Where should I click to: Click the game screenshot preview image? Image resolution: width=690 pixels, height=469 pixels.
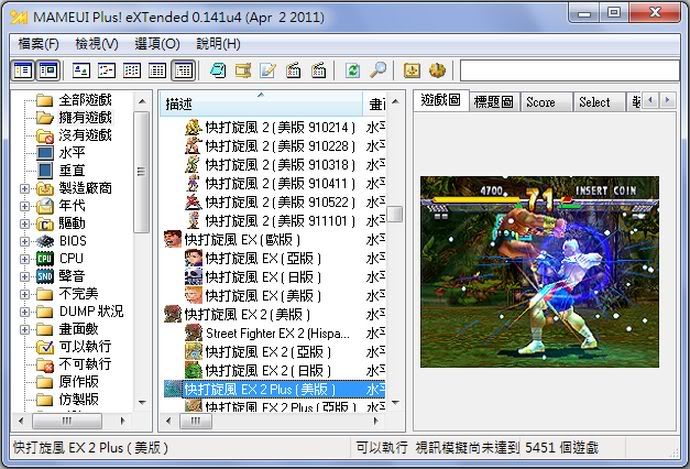pyautogui.click(x=540, y=272)
